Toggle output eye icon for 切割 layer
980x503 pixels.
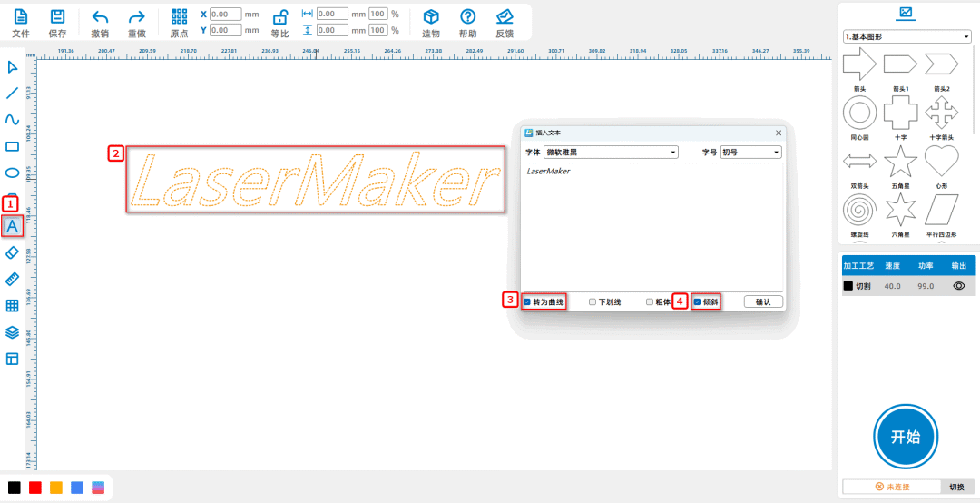[957, 285]
